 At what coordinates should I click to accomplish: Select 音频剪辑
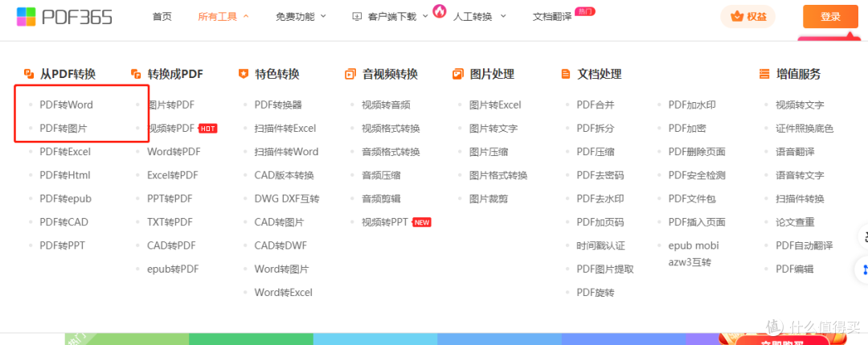[x=382, y=199]
